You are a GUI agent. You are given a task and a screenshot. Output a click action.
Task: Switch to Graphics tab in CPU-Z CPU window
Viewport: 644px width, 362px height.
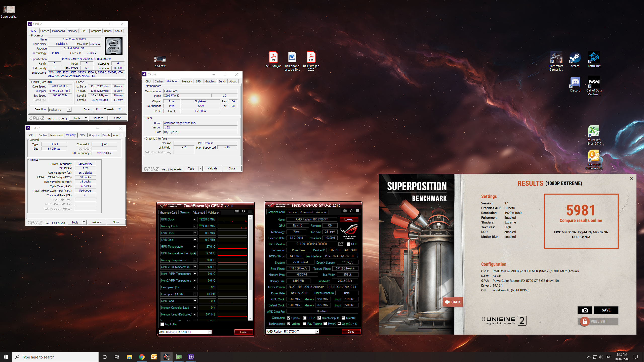pos(96,31)
